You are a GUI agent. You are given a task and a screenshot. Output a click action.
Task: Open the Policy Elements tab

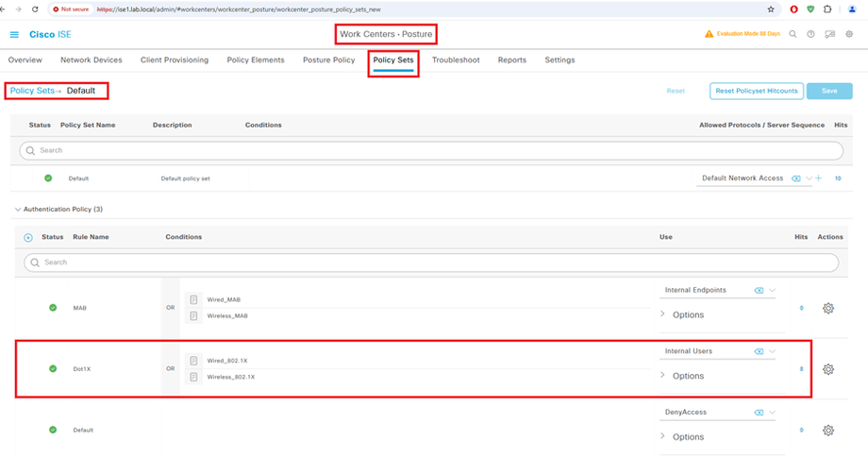tap(256, 59)
